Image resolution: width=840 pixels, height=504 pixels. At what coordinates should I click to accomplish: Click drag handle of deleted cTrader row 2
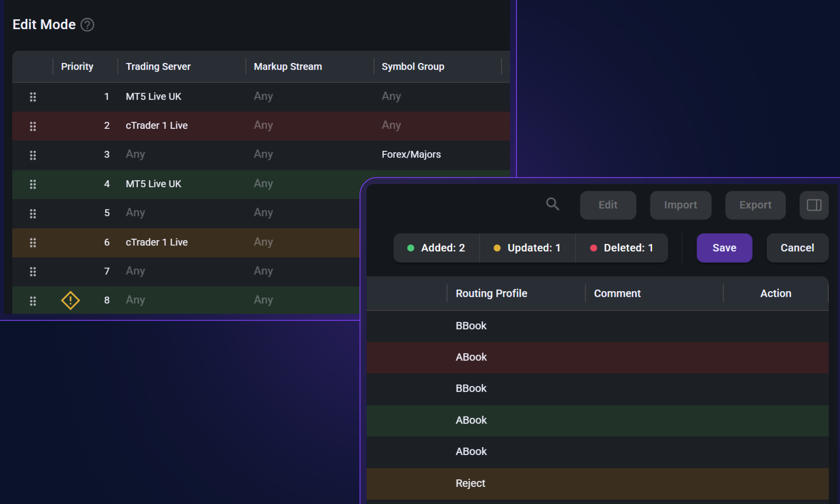[x=33, y=126]
